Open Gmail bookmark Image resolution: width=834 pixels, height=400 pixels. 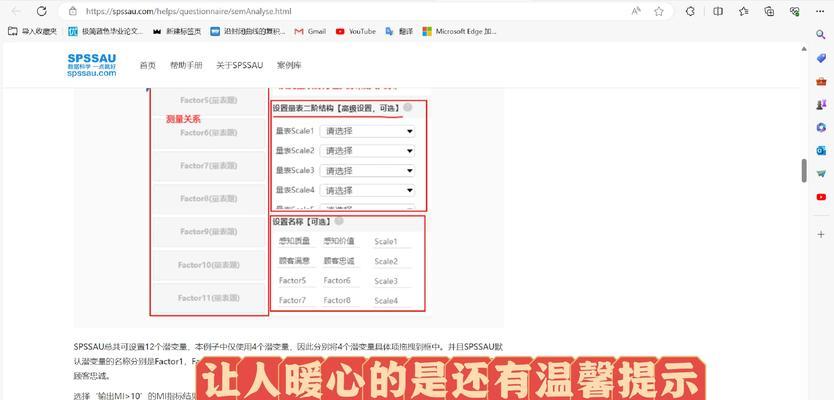click(310, 31)
